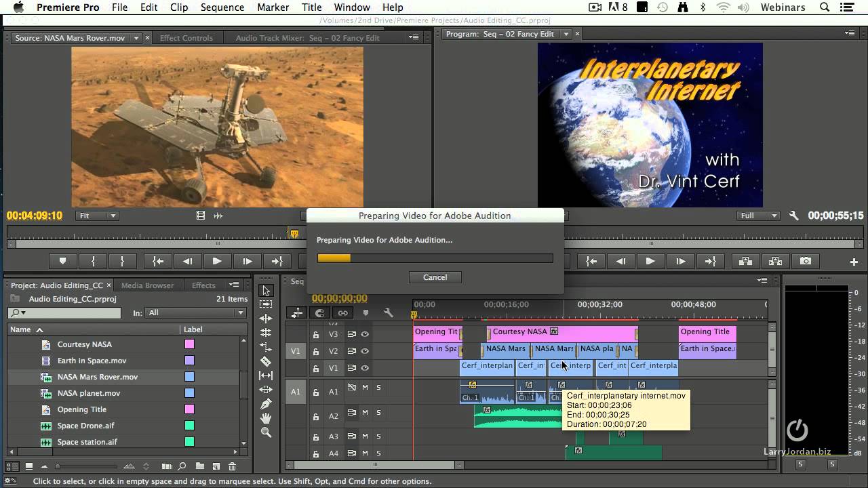Click the Program monitor wrench settings icon
The image size is (868, 488).
(794, 216)
